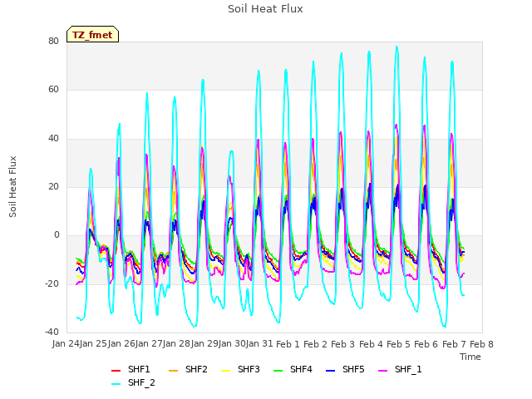This screenshot has width=532, height=399.
Task: Click the yellow SHF3 legend swatch
Action: tap(226, 371)
